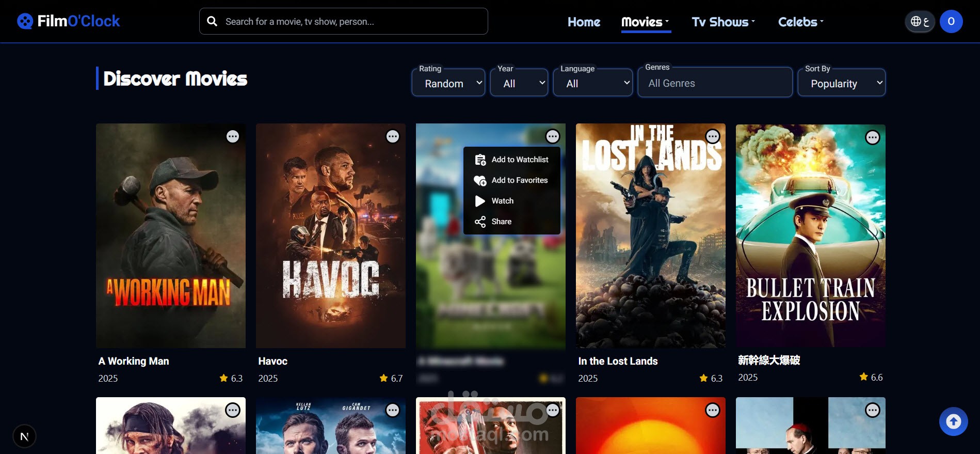
Task: Open the In the Lost Lands title link
Action: [x=618, y=361]
